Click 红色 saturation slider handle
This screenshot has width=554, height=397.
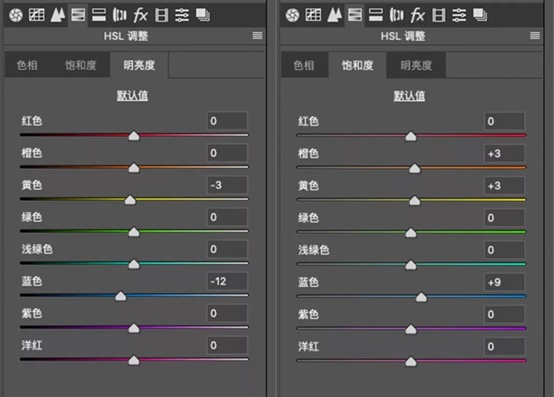tap(411, 137)
